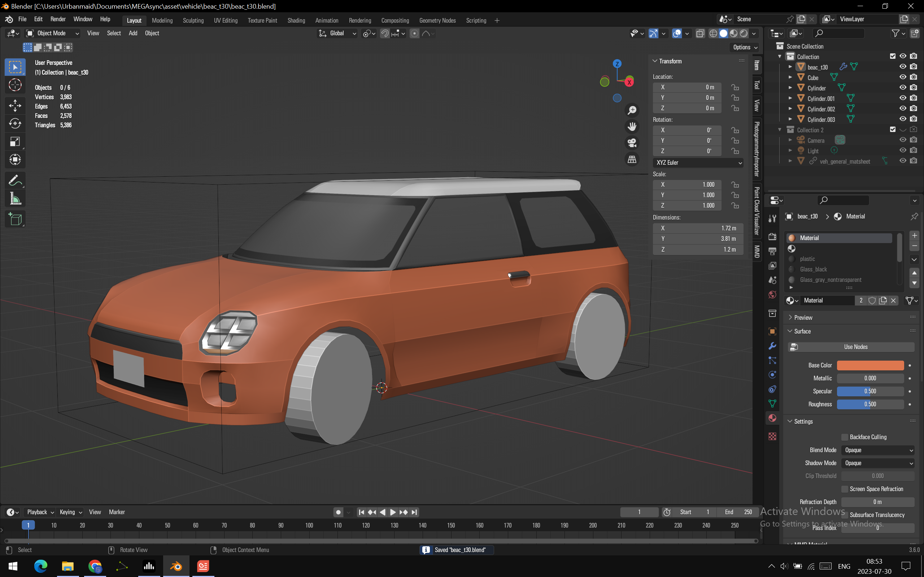Open the Render menu

[58, 19]
